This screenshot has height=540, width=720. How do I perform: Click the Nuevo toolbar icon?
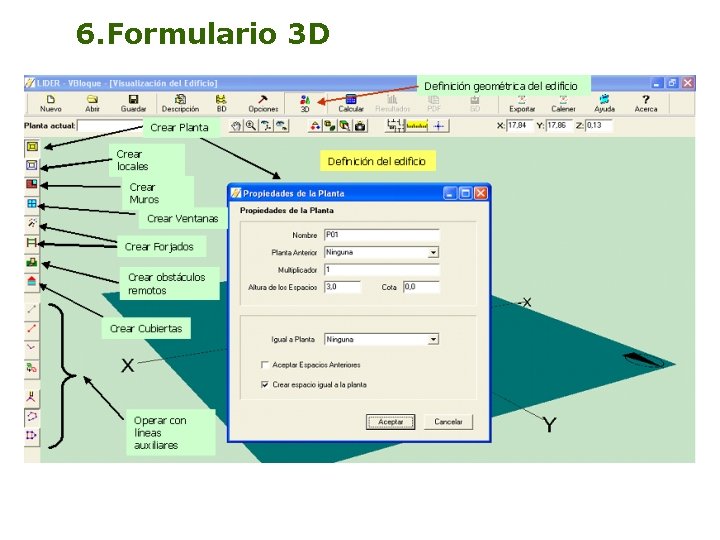click(51, 103)
